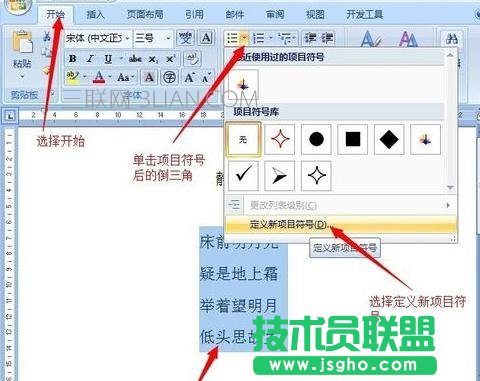Switch to the 开始 tab
Screen dimensions: 480x381
55,14
